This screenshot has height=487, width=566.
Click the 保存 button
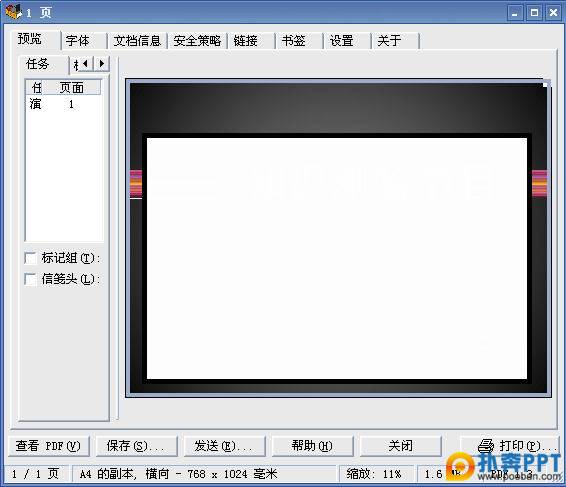136,446
